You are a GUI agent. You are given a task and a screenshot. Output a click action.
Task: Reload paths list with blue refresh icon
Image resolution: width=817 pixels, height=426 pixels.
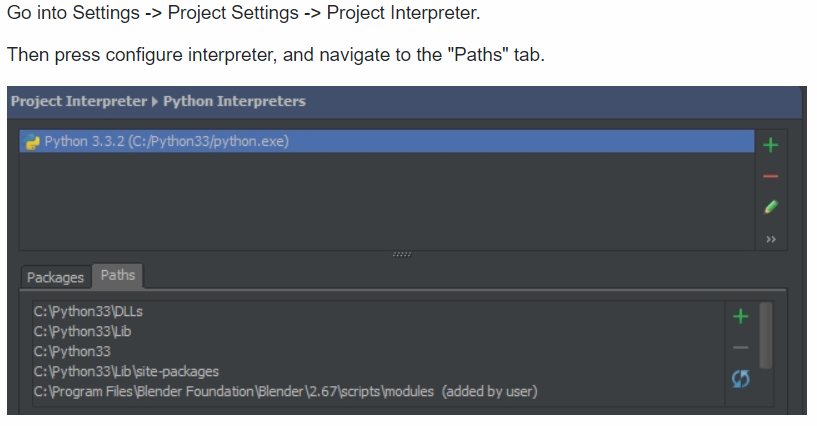click(x=740, y=379)
